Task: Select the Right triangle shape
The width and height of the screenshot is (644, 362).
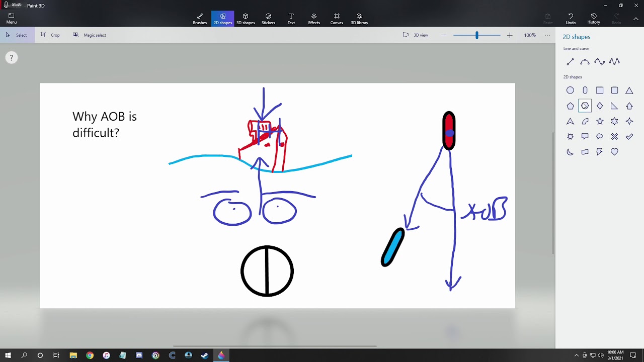Action: tap(614, 106)
